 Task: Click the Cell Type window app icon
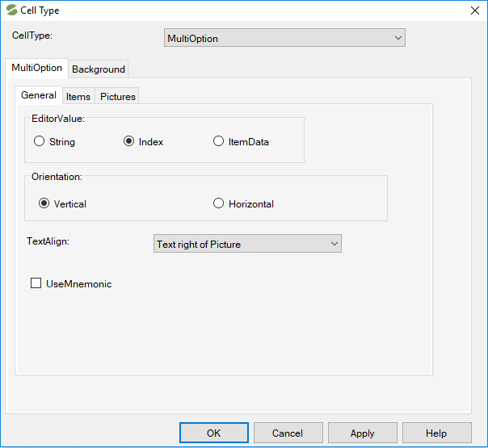pyautogui.click(x=11, y=10)
